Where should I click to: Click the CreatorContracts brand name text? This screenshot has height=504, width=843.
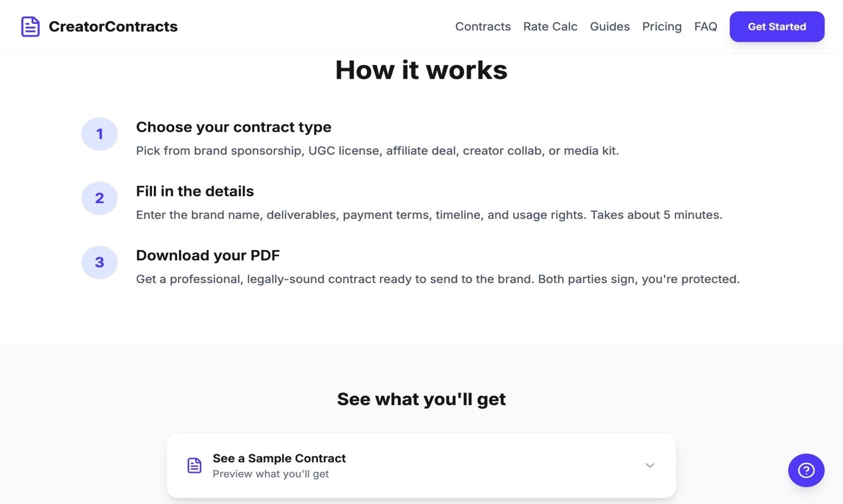[113, 27]
